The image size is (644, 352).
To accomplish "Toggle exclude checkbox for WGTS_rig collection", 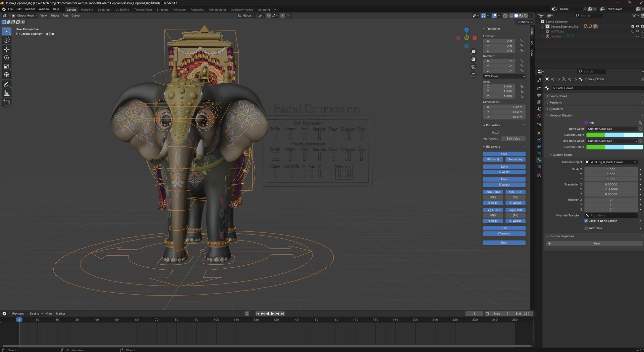I will pyautogui.click(x=633, y=31).
